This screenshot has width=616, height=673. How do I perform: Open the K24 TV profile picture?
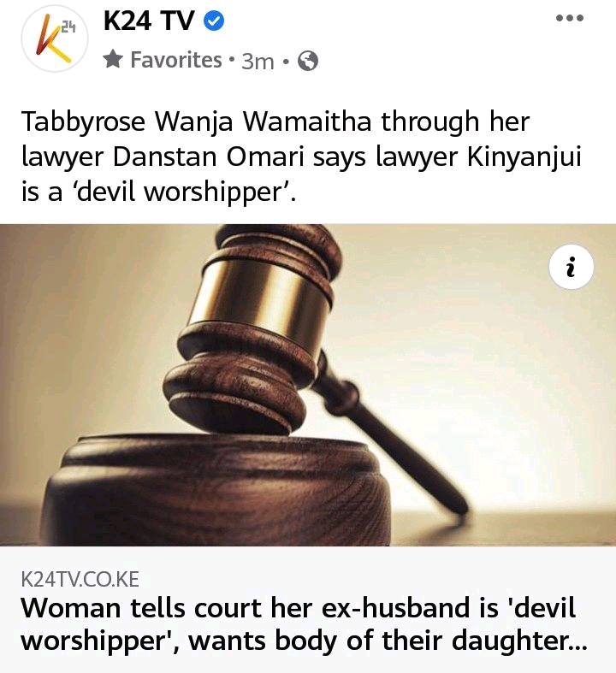click(x=55, y=38)
